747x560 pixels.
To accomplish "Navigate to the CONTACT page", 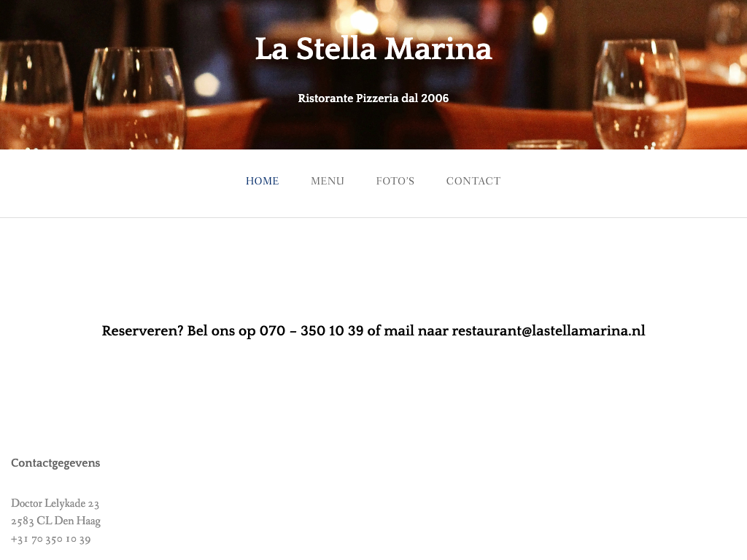I will pos(473,181).
